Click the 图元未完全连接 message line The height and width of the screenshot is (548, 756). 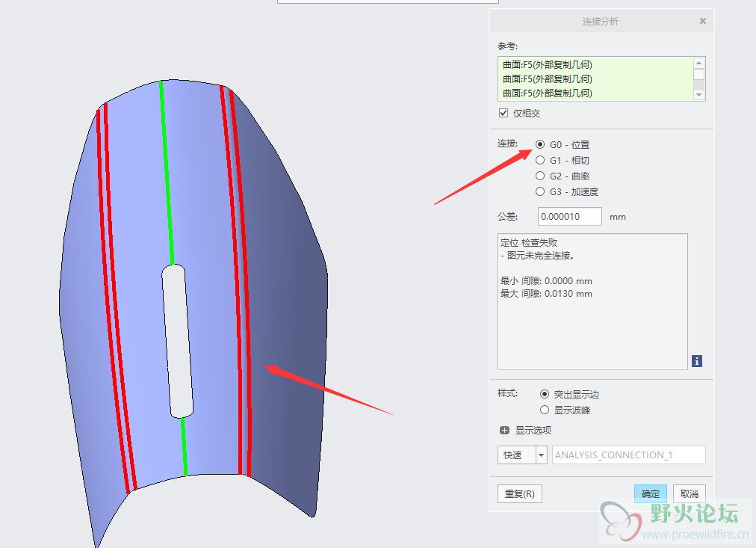tap(538, 256)
